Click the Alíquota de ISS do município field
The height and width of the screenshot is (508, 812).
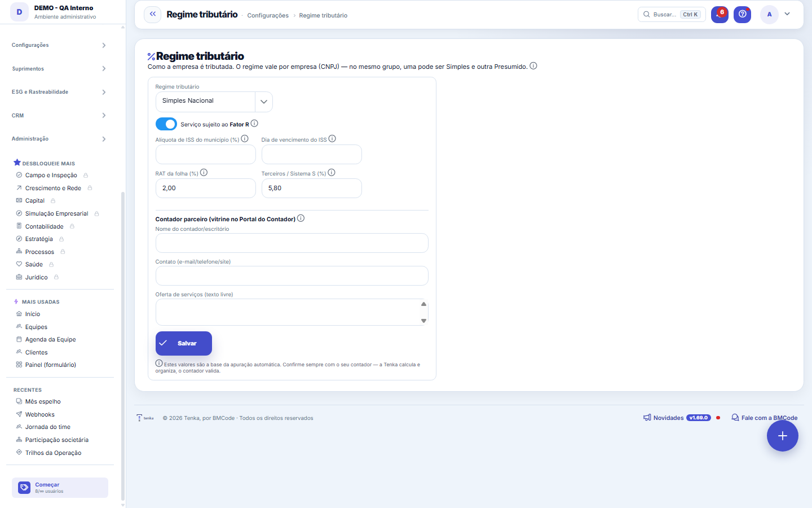point(206,155)
